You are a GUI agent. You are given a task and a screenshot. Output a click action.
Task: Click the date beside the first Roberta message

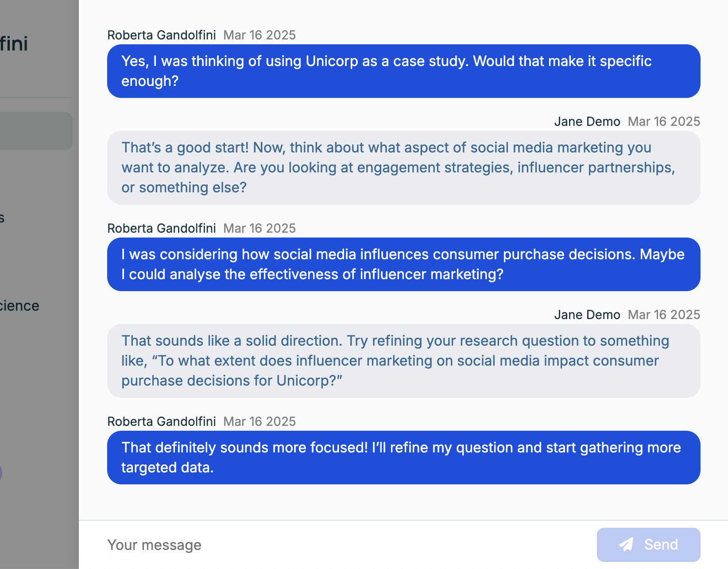(259, 35)
